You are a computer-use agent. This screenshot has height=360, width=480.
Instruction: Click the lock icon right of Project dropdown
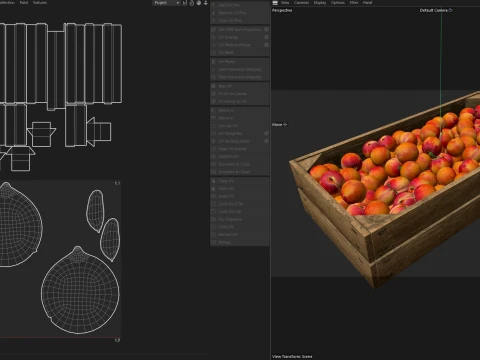tap(192, 3)
